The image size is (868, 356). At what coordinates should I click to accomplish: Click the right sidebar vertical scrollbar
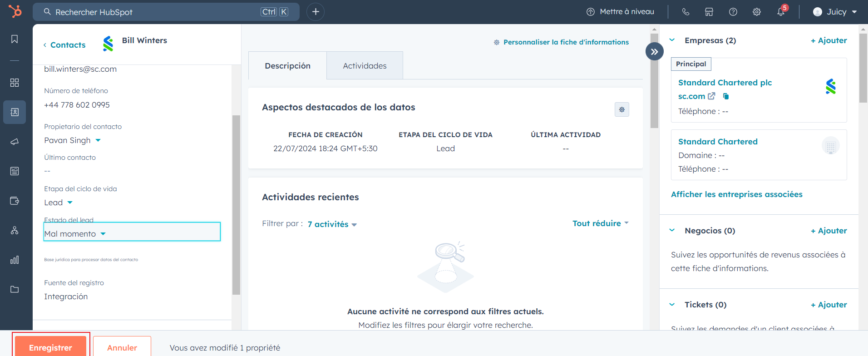(x=863, y=67)
